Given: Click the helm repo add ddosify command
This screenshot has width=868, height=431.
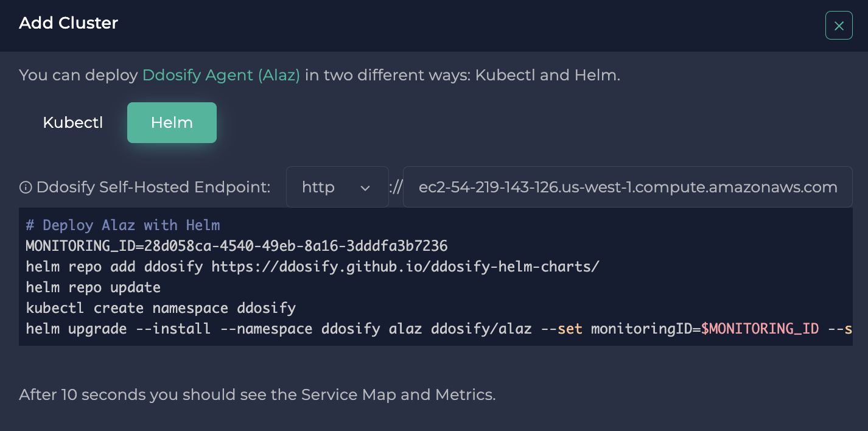Looking at the screenshot, I should point(312,267).
